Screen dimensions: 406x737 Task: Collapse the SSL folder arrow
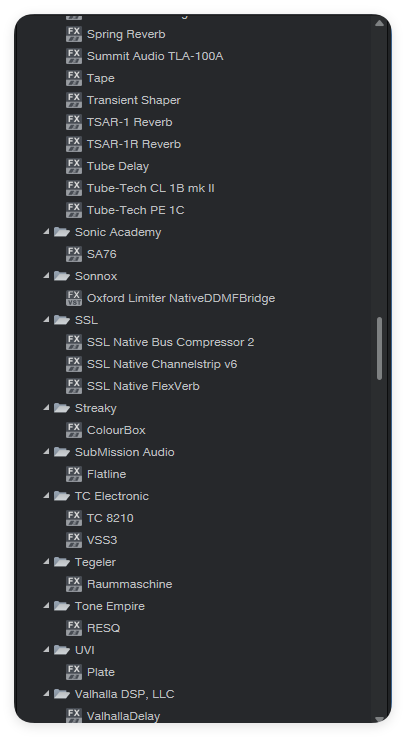[x=46, y=320]
